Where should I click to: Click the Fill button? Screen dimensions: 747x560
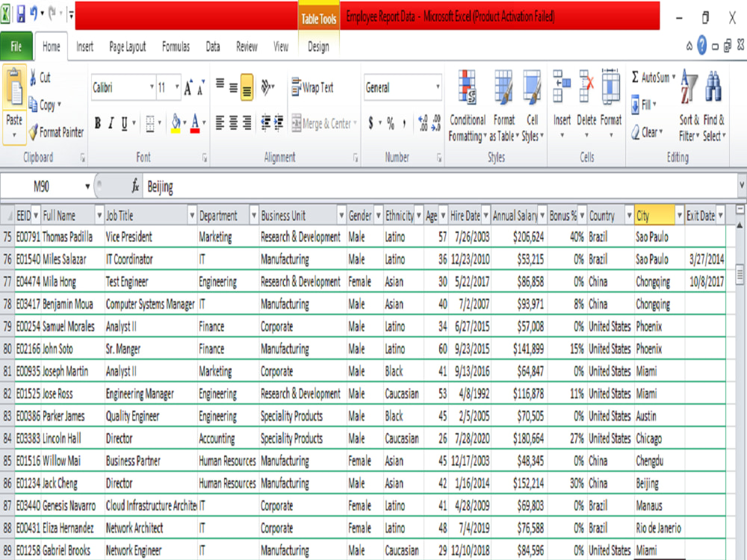pos(644,105)
